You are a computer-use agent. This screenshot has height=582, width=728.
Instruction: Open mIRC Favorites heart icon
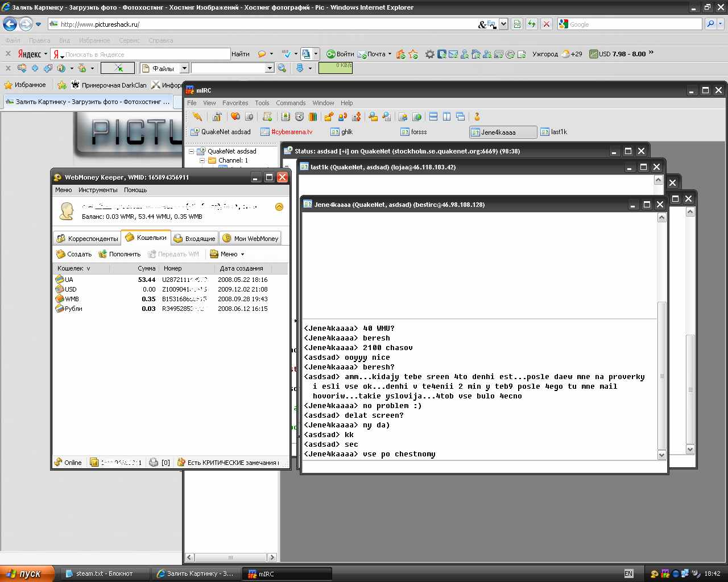235,117
